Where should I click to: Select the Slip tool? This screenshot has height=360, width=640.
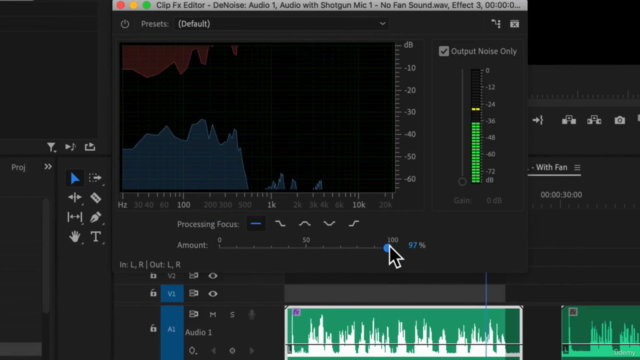[x=75, y=217]
